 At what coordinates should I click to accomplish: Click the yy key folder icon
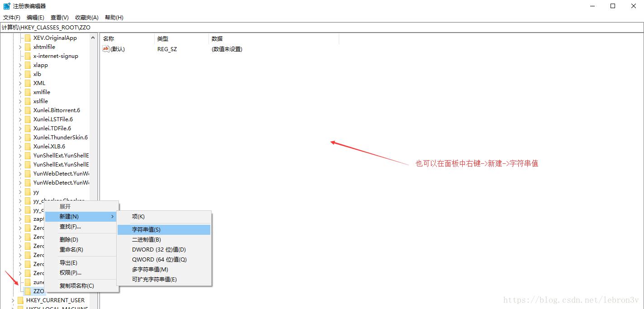(28, 191)
